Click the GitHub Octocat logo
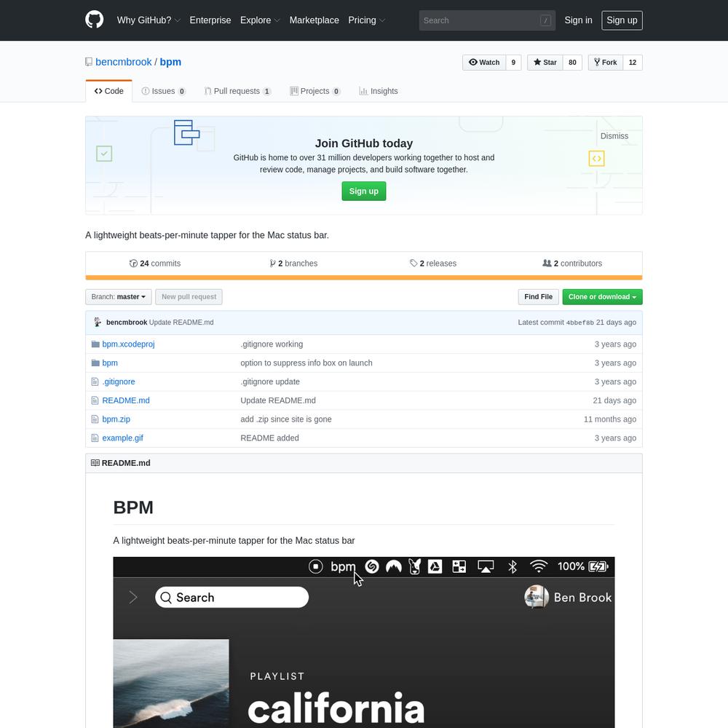 (94, 20)
